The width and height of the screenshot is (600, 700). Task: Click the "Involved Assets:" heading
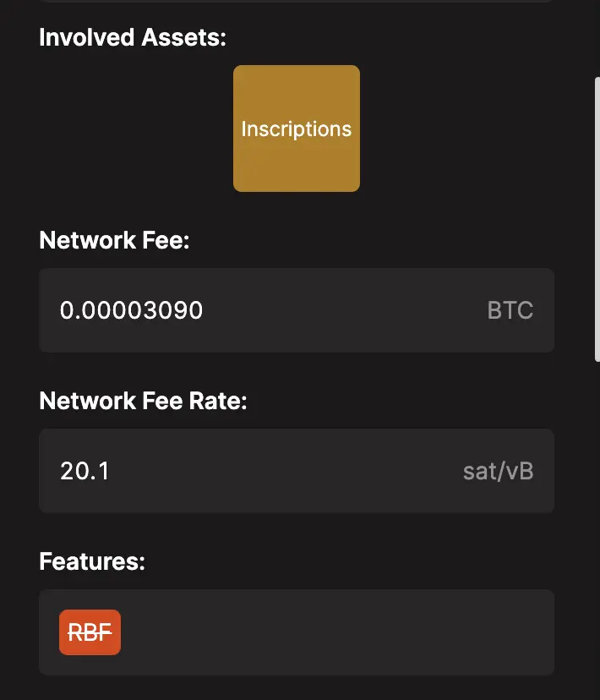click(133, 38)
